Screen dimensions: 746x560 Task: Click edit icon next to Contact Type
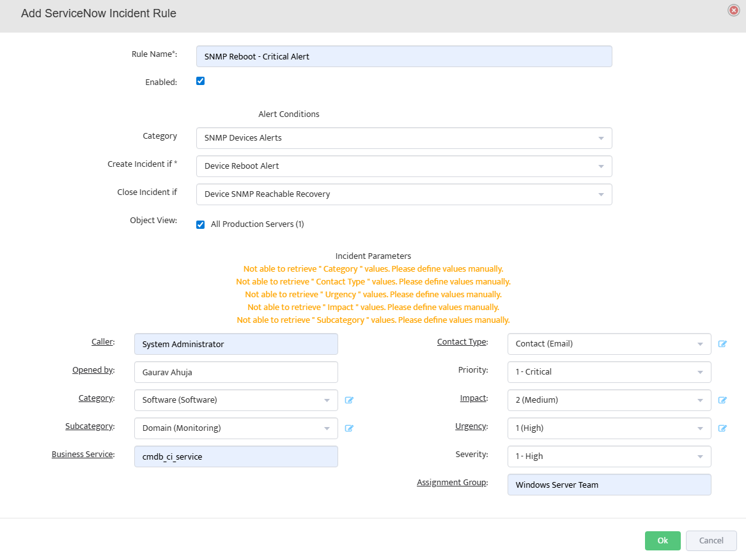(722, 344)
